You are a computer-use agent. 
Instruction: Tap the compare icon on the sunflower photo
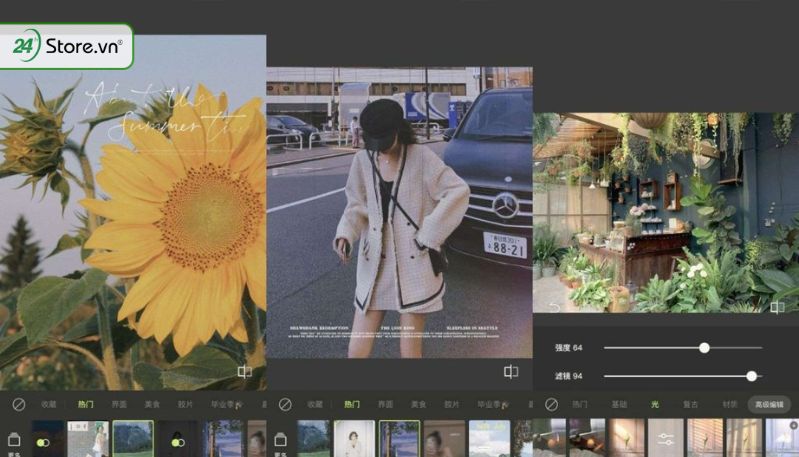(244, 372)
